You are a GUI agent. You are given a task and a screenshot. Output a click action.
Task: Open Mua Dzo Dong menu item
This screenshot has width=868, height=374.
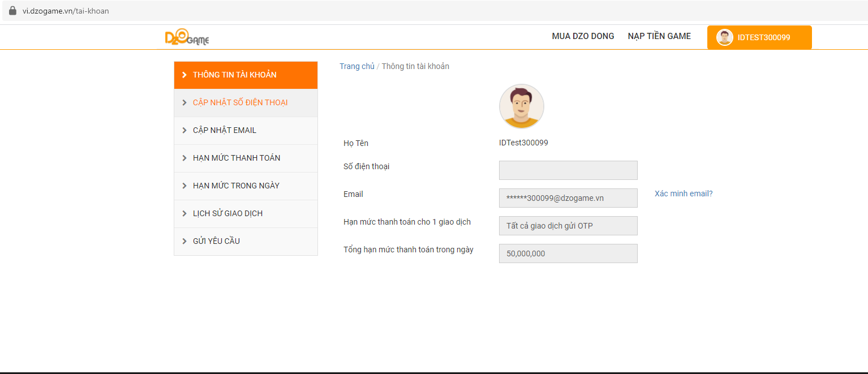pos(583,36)
